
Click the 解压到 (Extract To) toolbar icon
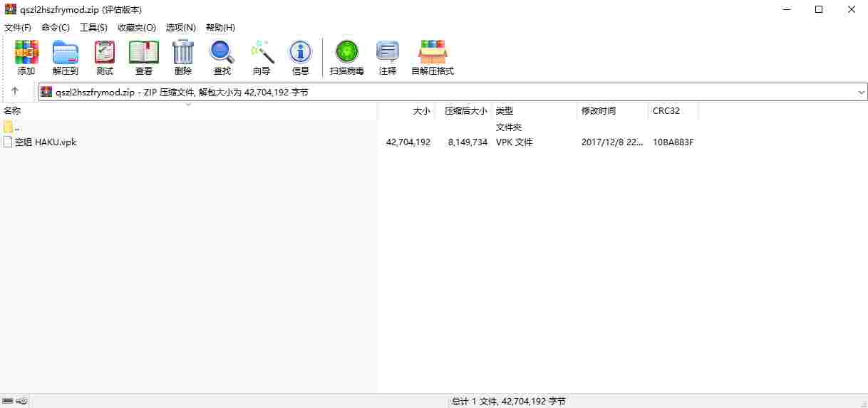66,53
